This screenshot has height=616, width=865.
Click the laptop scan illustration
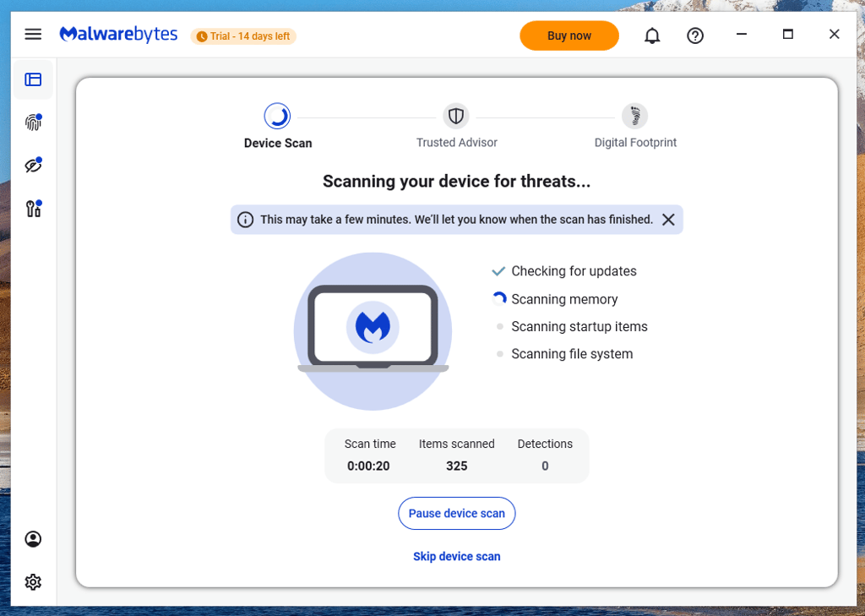click(x=373, y=331)
